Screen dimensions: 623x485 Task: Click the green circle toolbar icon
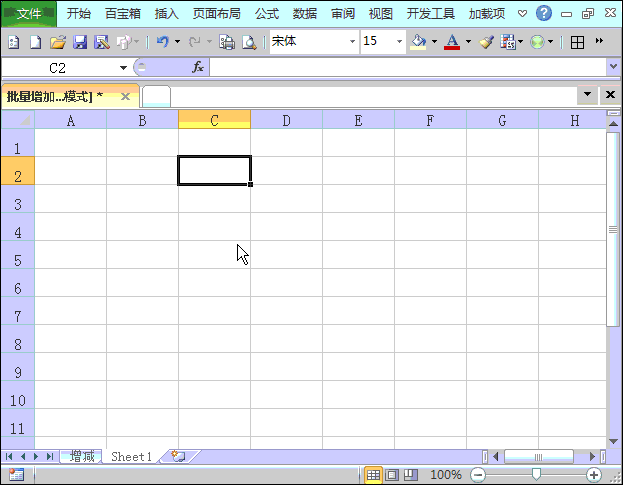click(537, 42)
